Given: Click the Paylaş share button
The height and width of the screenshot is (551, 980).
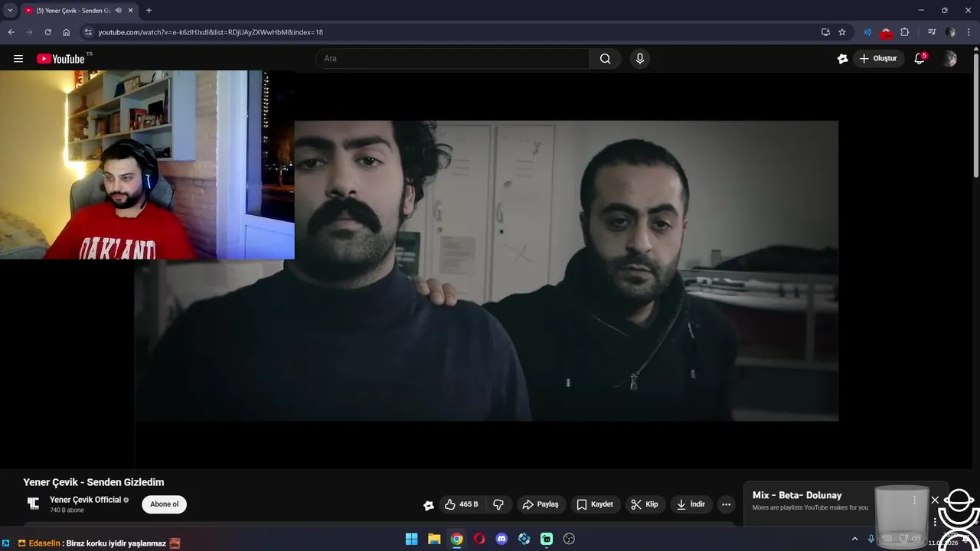Looking at the screenshot, I should 541,504.
